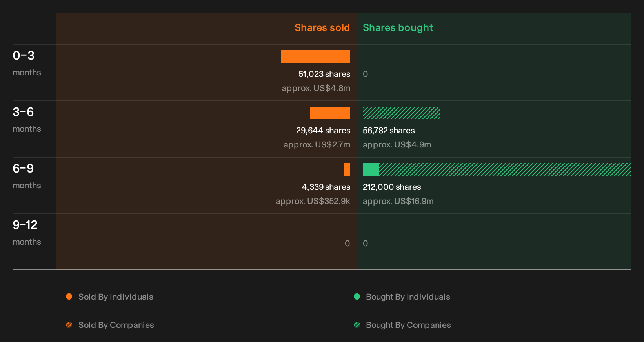Select the 51,023 shares value

click(x=324, y=74)
